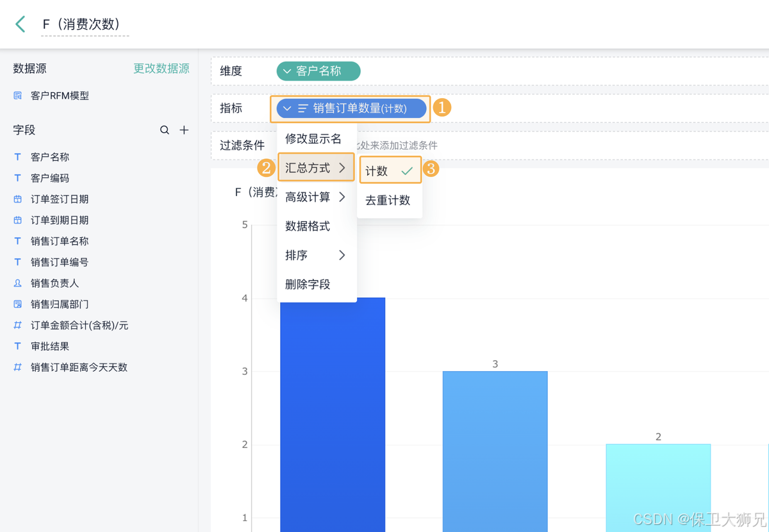Click the 客户RFM模型 table icon

pyautogui.click(x=18, y=96)
